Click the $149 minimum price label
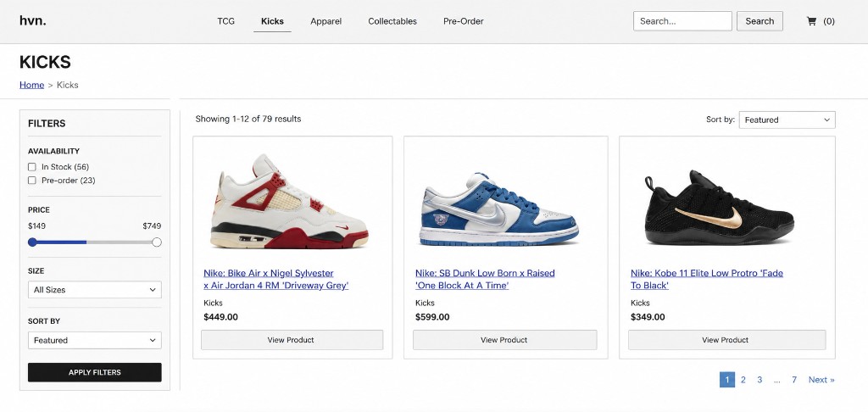The image size is (868, 412). pyautogui.click(x=36, y=226)
